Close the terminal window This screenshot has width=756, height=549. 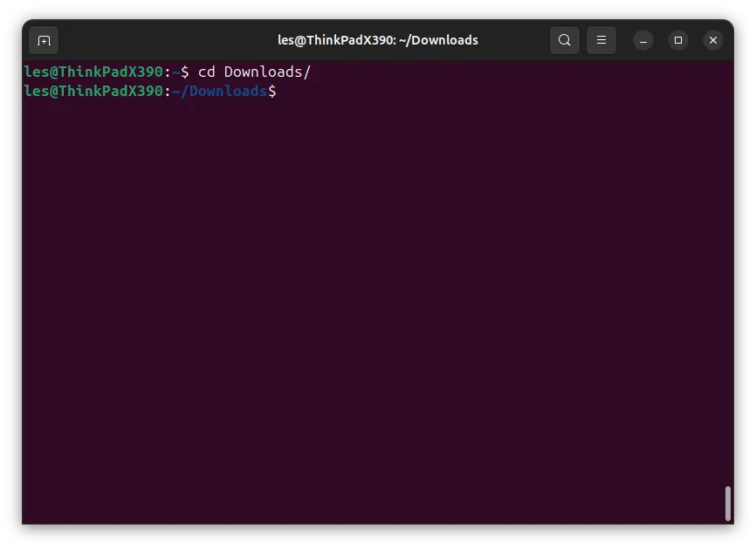coord(712,40)
